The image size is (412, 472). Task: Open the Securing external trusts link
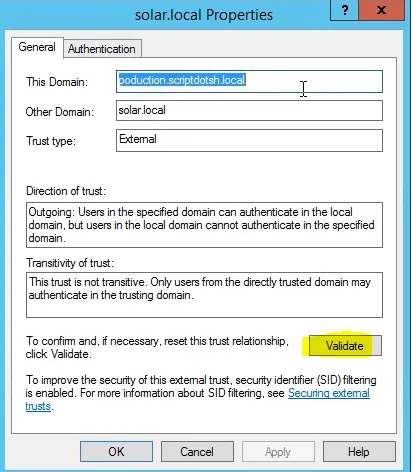[198, 400]
